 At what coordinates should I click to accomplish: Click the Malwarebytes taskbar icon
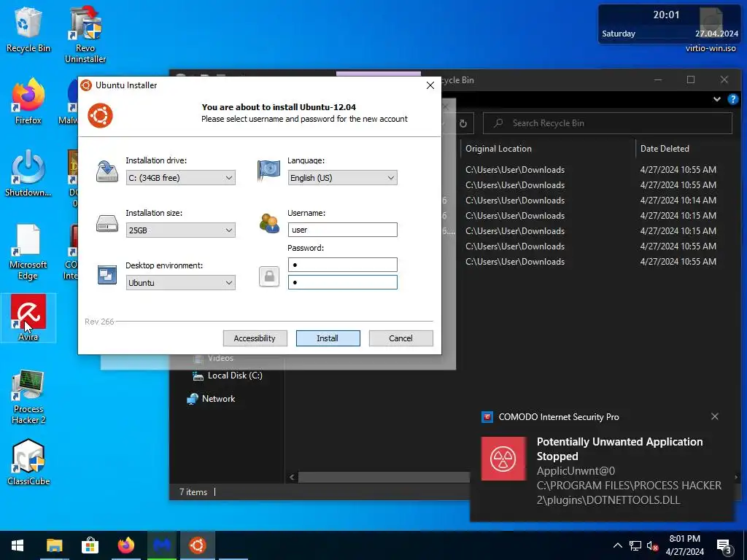162,545
